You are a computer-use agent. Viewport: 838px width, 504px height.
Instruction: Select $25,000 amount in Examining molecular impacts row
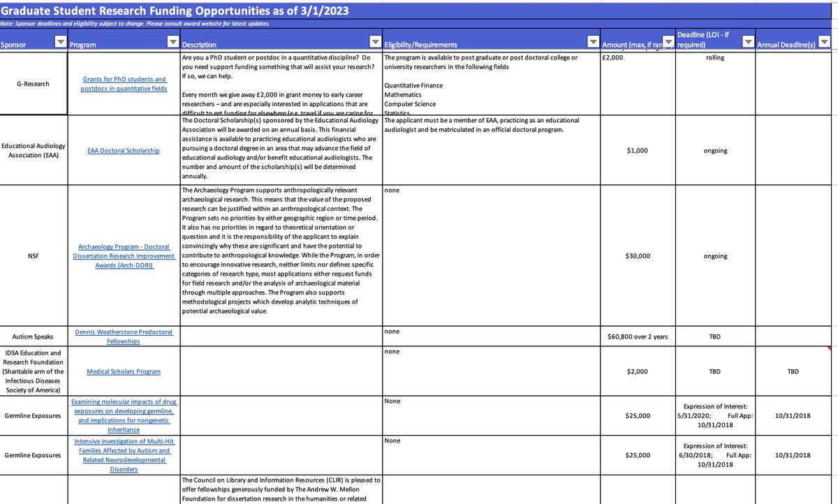(638, 415)
